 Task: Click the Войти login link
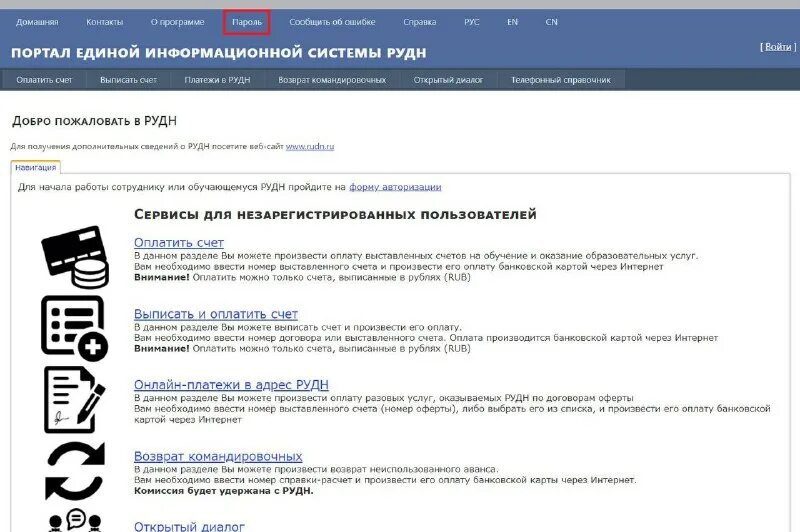778,46
